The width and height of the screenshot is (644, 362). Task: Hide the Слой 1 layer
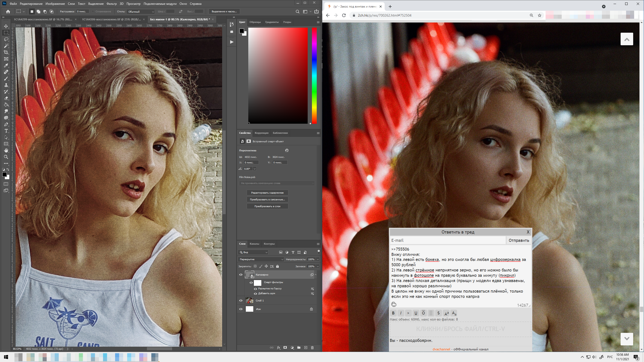[241, 300]
